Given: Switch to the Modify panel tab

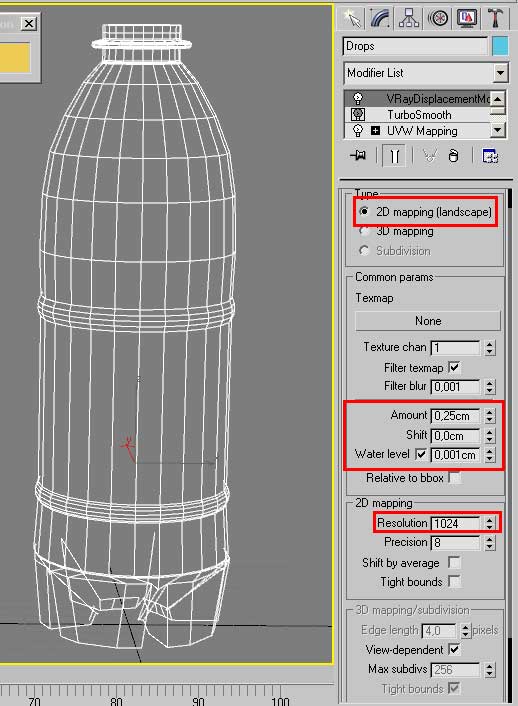Looking at the screenshot, I should [381, 18].
